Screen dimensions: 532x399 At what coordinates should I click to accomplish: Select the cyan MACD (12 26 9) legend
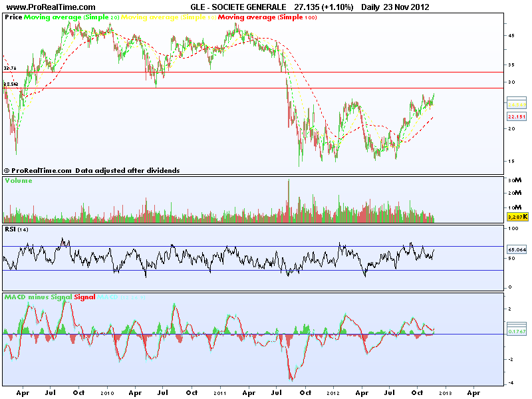point(121,297)
